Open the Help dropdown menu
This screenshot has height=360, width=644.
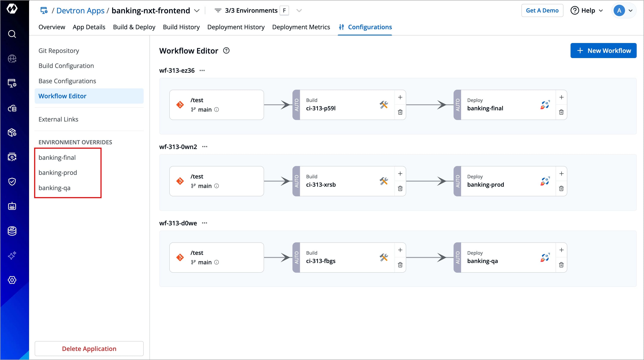click(x=587, y=11)
